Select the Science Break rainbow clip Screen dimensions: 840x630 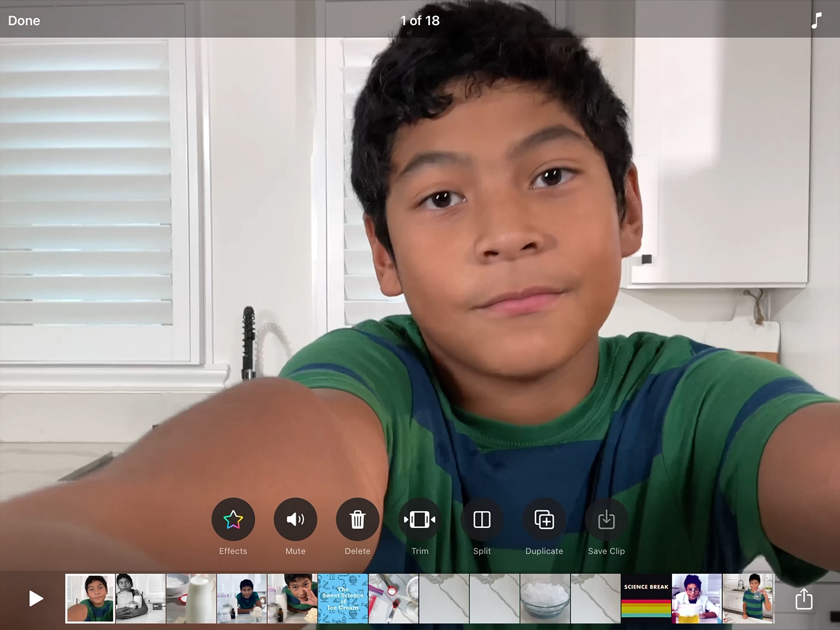pos(646,598)
